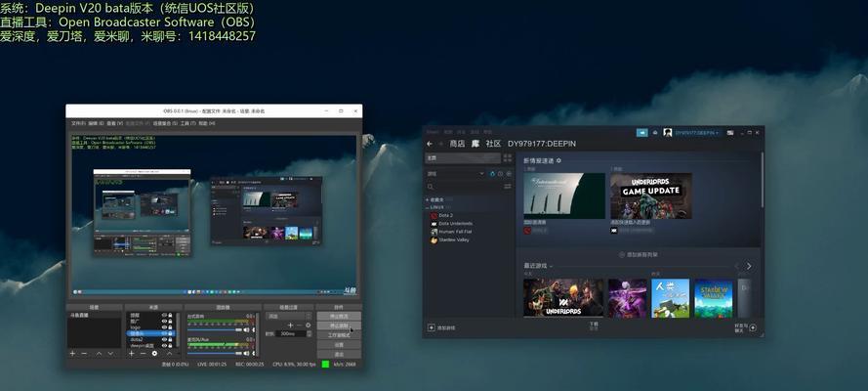Toggle lock of deepin桌面 source
This screenshot has height=391, width=868.
[x=170, y=346]
